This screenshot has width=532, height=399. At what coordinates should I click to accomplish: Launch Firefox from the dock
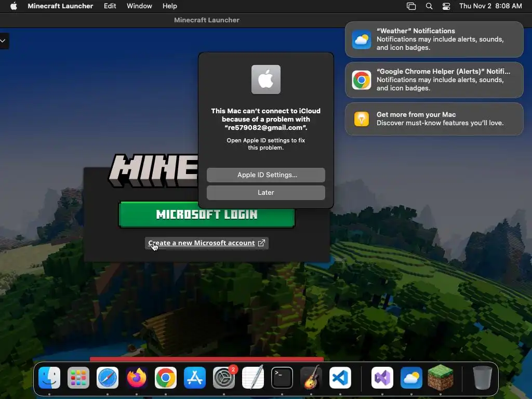[137, 377]
